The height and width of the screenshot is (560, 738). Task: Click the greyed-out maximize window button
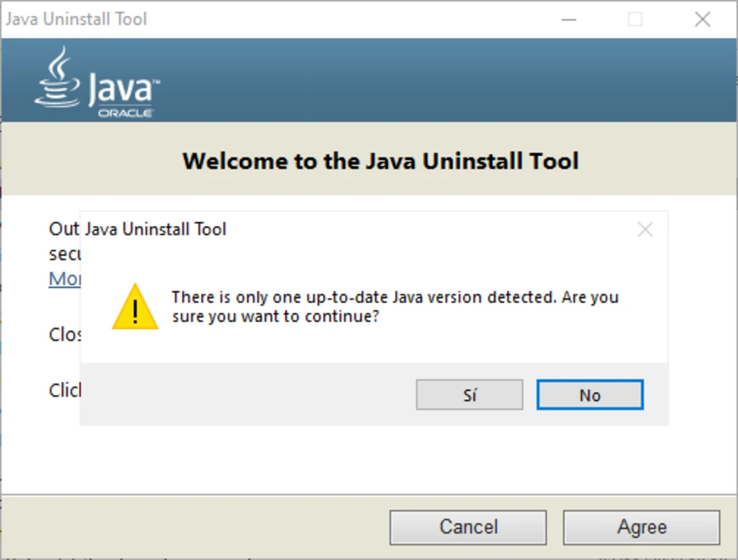click(x=635, y=19)
